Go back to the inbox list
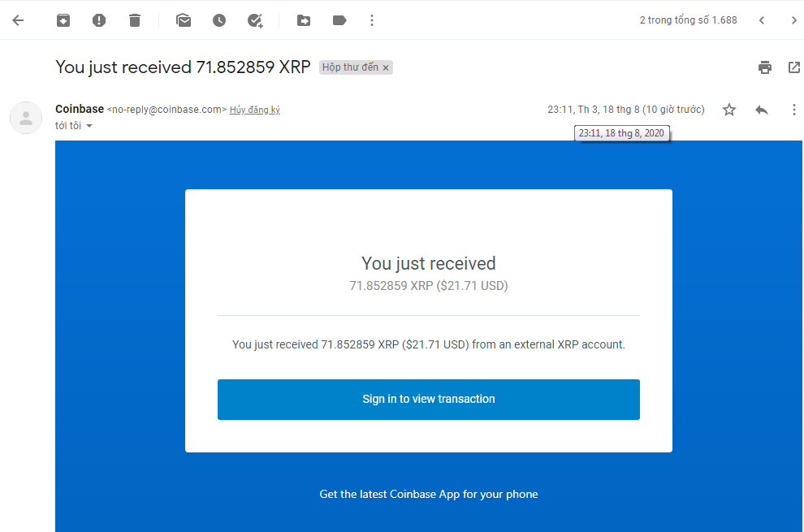Image resolution: width=804 pixels, height=532 pixels. pyautogui.click(x=18, y=20)
